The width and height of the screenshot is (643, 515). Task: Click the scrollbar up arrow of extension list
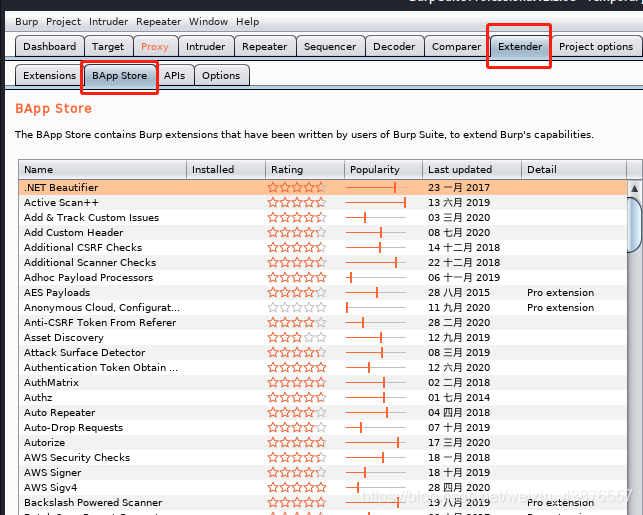tap(634, 188)
